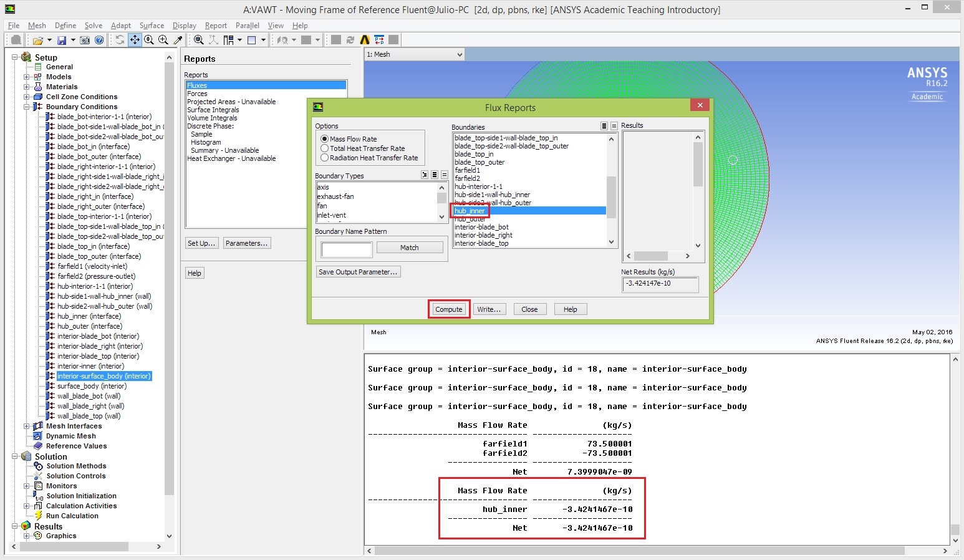Select farfield2 (pressure-outlet) in tree
This screenshot has width=964, height=560.
(x=97, y=276)
